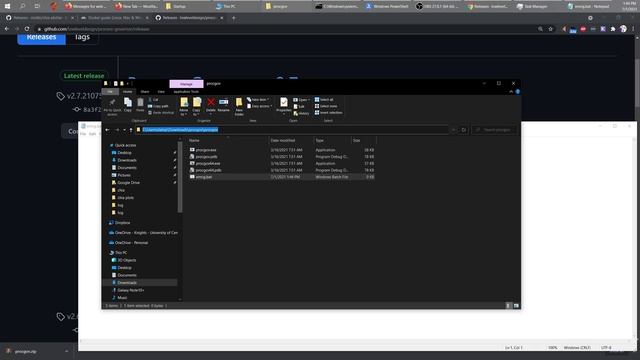Switch to details view in status bar
The height and width of the screenshot is (360, 640).
508,305
